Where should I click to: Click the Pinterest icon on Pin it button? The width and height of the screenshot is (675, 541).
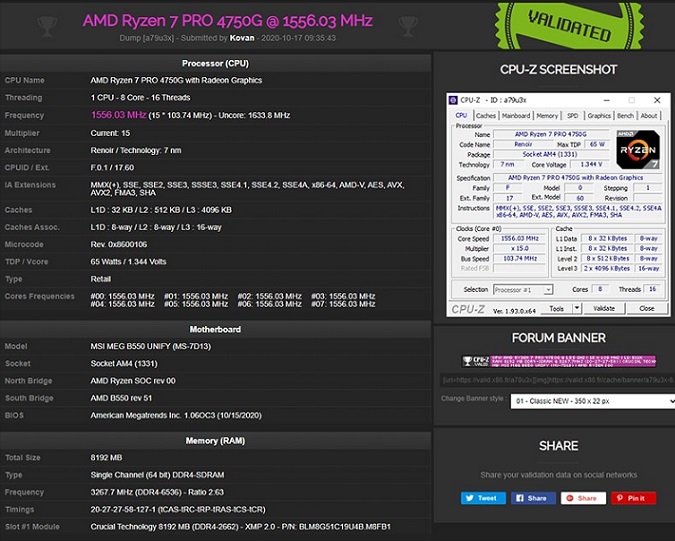pyautogui.click(x=619, y=498)
